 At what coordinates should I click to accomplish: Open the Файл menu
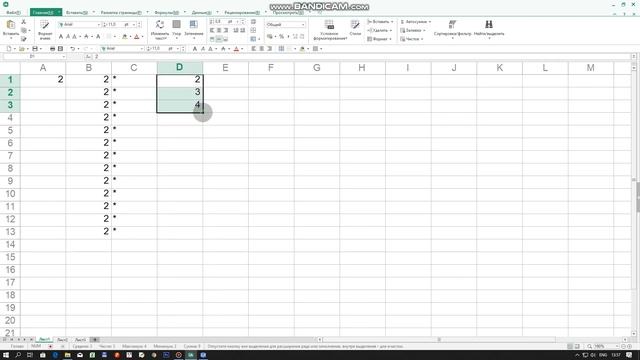pyautogui.click(x=13, y=13)
